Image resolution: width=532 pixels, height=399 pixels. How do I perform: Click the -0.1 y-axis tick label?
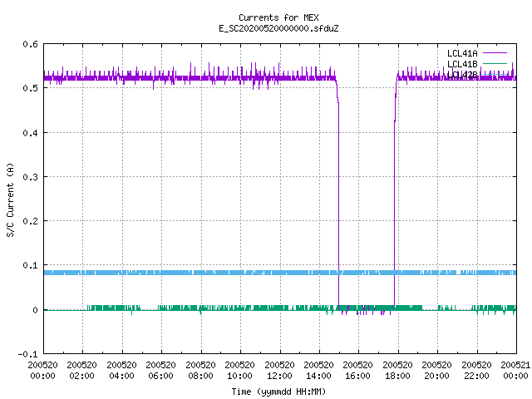(x=27, y=354)
